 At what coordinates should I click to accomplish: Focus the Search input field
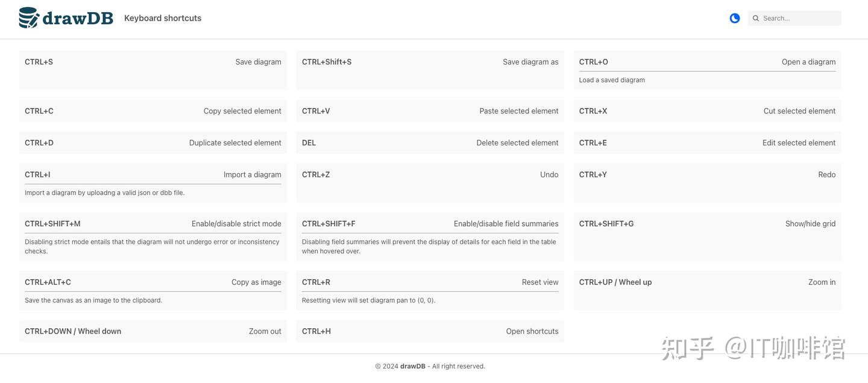click(x=799, y=18)
